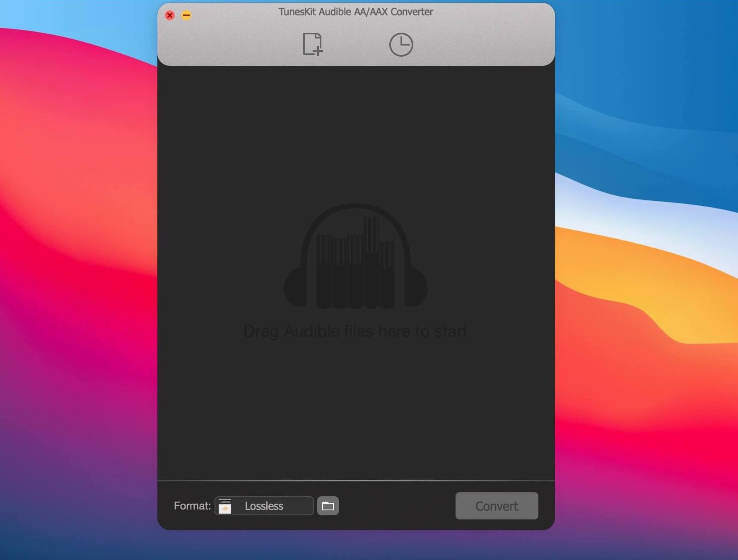Viewport: 738px width, 560px height.
Task: Open the Lossless format selector
Action: 264,506
